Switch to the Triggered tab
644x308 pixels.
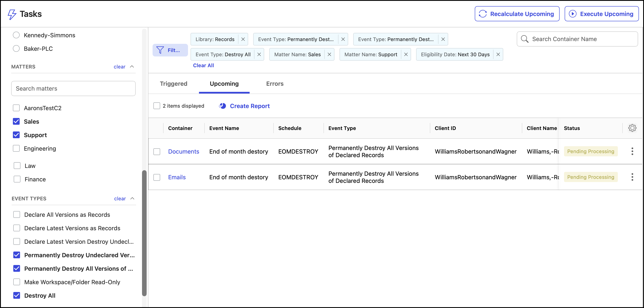(x=173, y=84)
